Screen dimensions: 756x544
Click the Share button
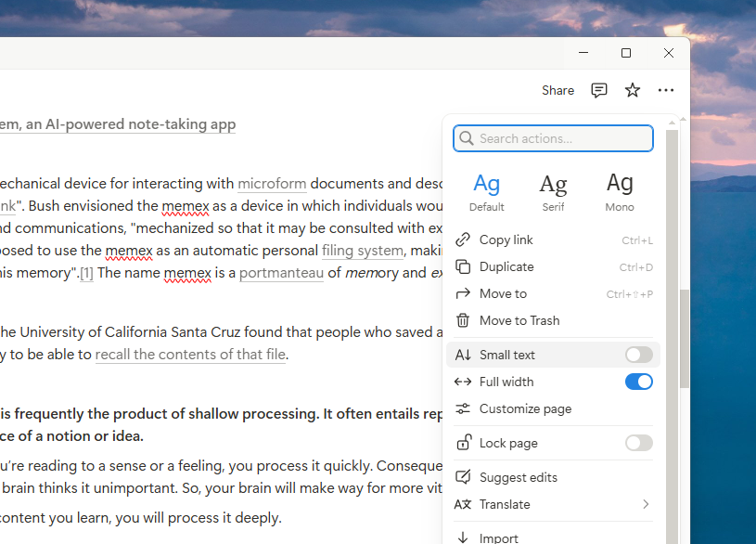point(557,90)
